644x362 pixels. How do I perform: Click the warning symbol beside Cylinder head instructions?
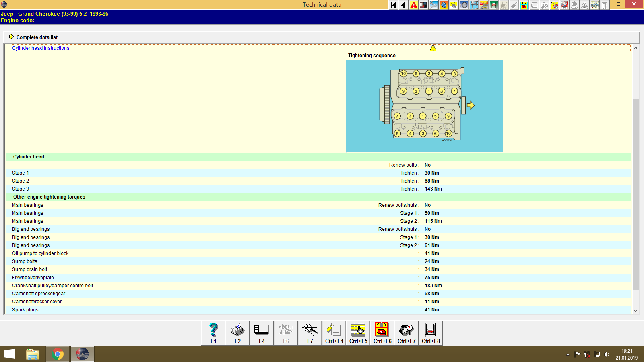tap(433, 48)
